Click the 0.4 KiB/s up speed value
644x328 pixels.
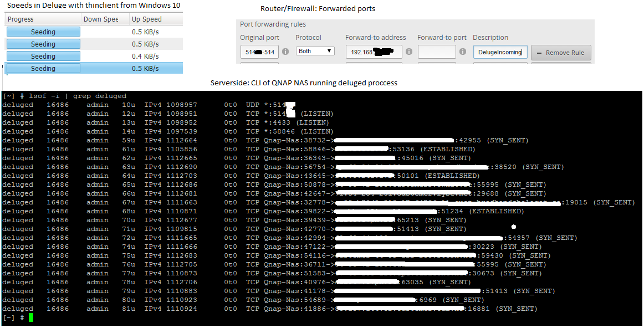[x=145, y=57]
